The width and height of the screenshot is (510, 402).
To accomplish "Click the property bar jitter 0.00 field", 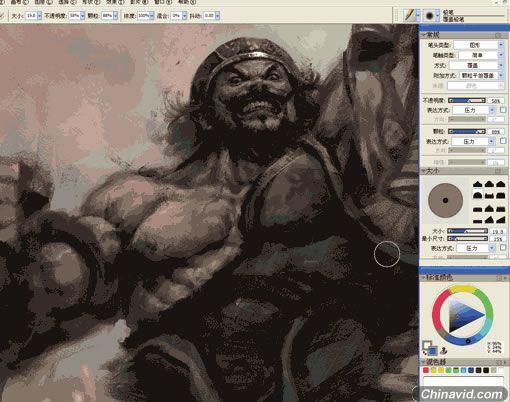I will [209, 15].
